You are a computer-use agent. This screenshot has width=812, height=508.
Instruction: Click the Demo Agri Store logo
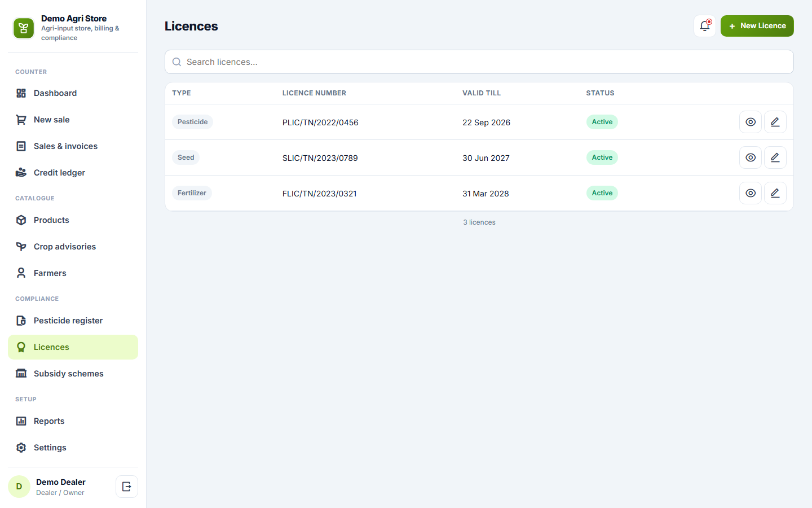[24, 28]
